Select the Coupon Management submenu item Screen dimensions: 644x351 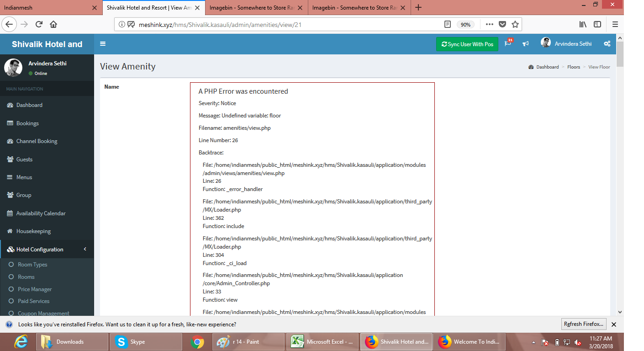43,314
